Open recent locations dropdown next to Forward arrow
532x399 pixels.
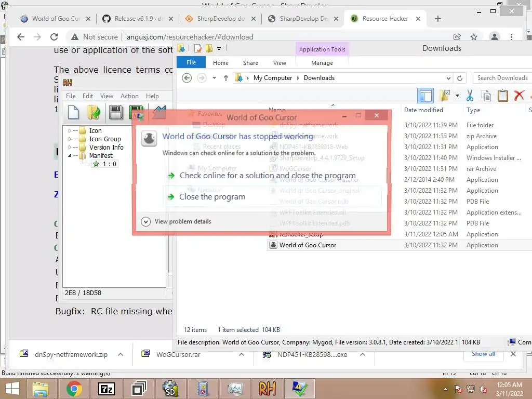click(x=214, y=78)
